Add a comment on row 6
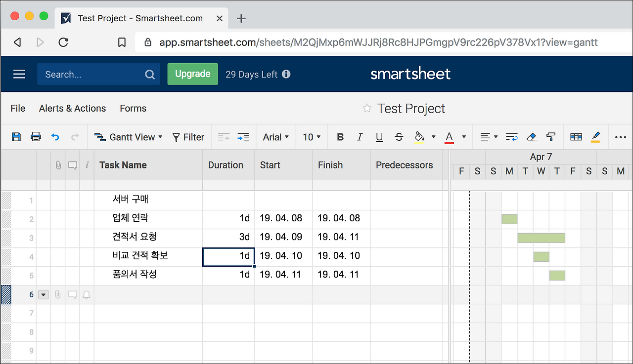The width and height of the screenshot is (633, 364). (x=73, y=294)
